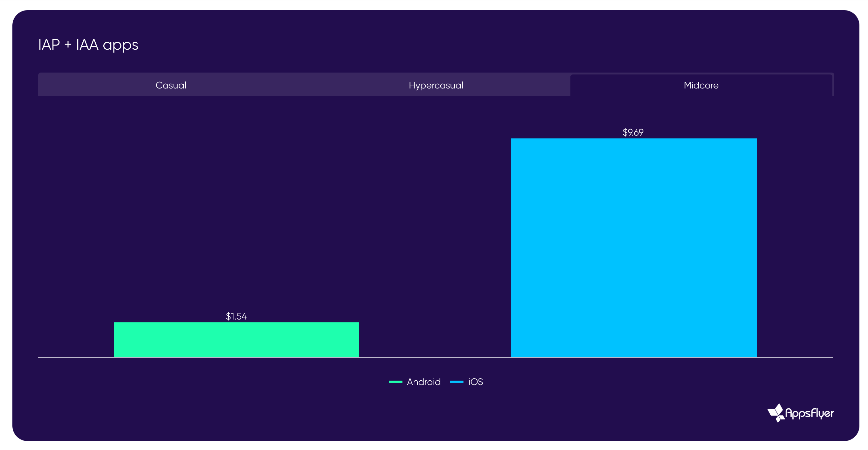868x450 pixels.
Task: Click the $9.69 data label
Action: pyautogui.click(x=633, y=132)
